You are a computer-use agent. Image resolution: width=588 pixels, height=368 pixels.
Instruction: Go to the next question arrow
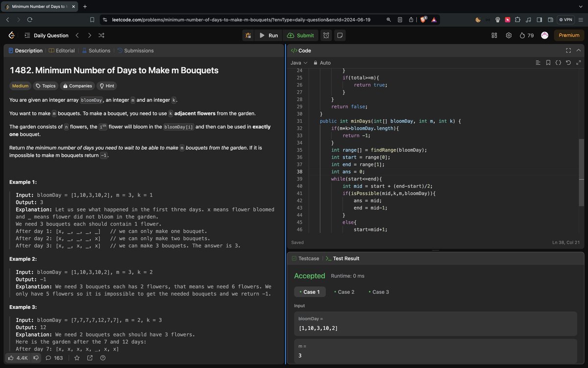89,35
